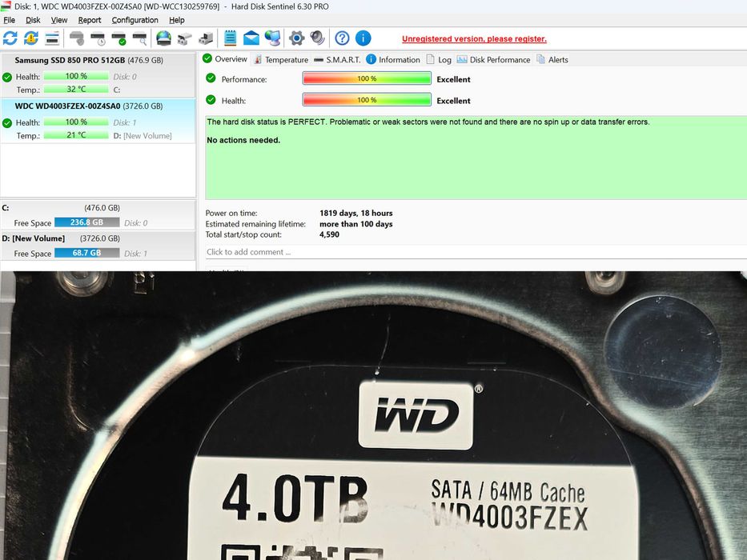
Task: Click the drive with computer tower icon
Action: point(206,38)
